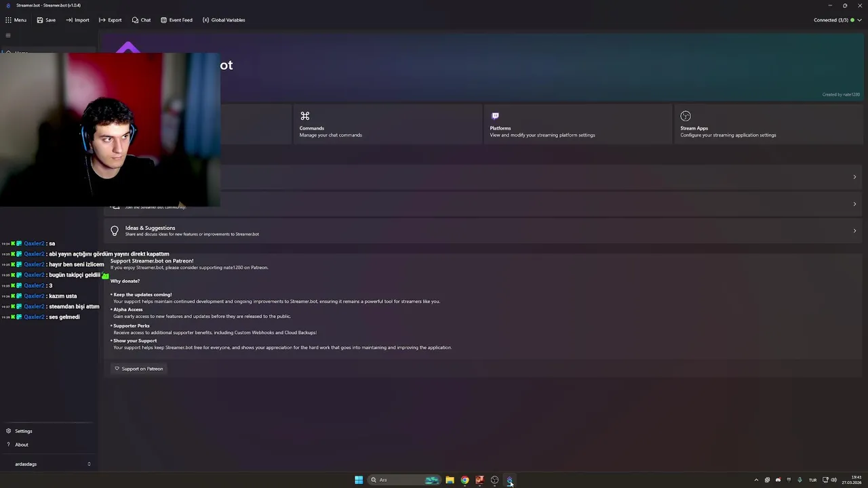Image resolution: width=868 pixels, height=488 pixels.
Task: Open the Chat window
Action: click(141, 20)
